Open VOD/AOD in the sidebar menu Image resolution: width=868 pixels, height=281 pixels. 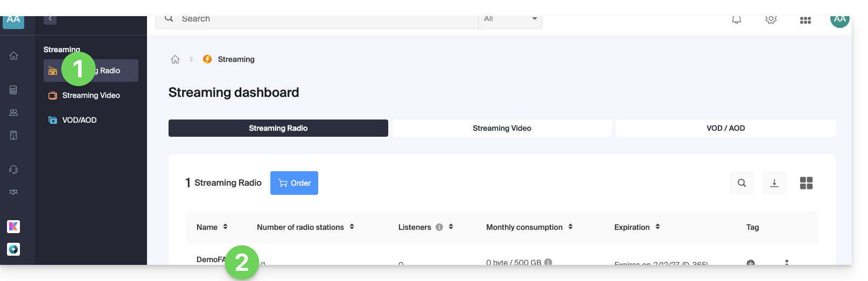[x=79, y=120]
